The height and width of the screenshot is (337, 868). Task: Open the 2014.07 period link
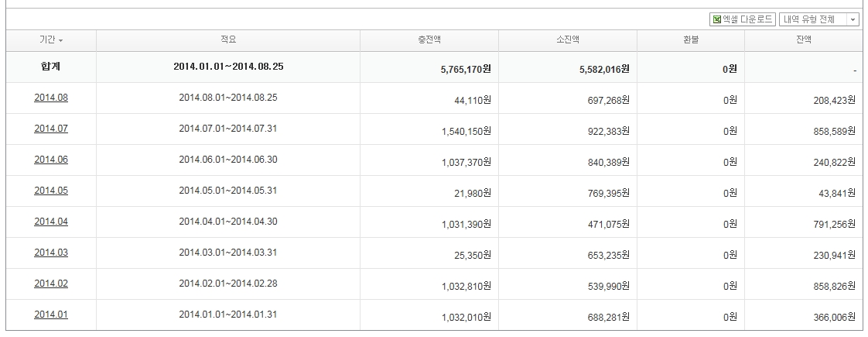pos(51,129)
